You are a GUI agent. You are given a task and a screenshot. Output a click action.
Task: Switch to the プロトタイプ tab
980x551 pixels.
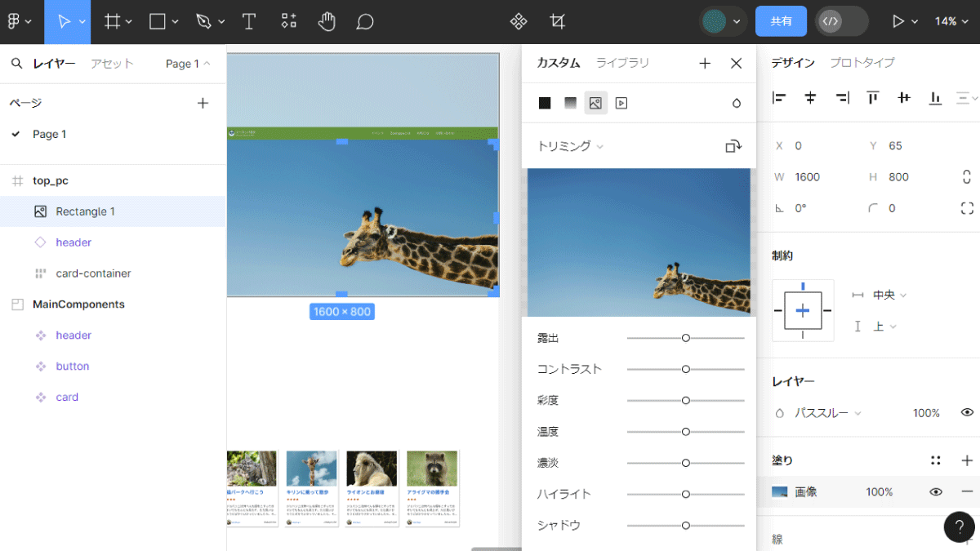(x=862, y=62)
